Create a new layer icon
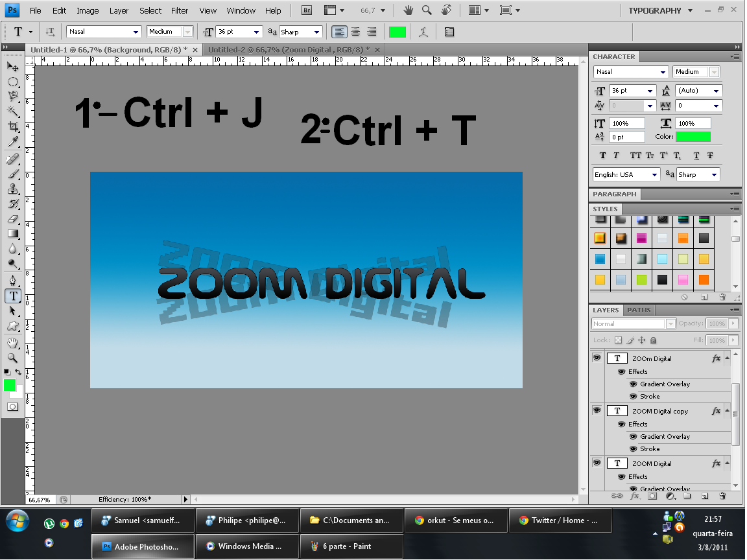The height and width of the screenshot is (560, 747). pyautogui.click(x=705, y=496)
